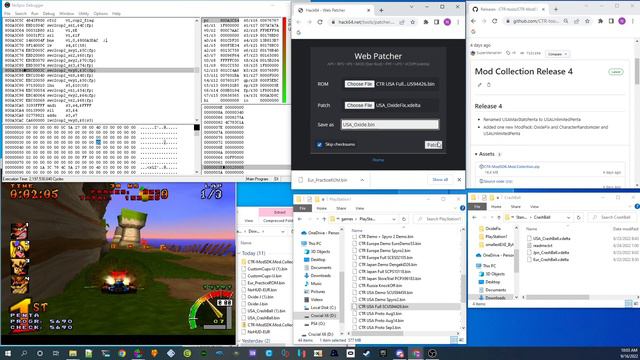Open Utility menu in No$psx Debugger
640x360 pixels.
pos(84,13)
